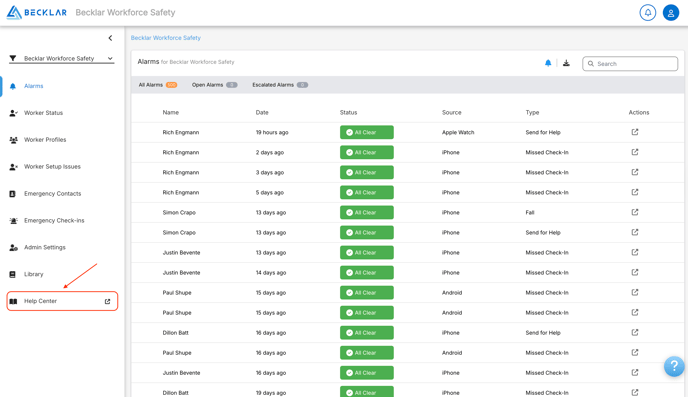Screen dimensions: 688x397
Task: Click the Becklar logo
Action: pos(37,12)
